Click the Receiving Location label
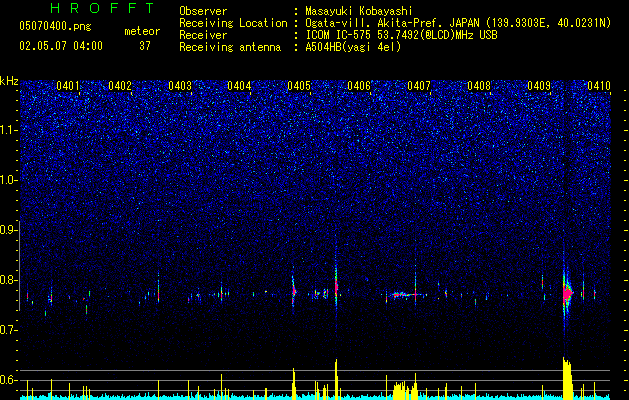 point(233,23)
